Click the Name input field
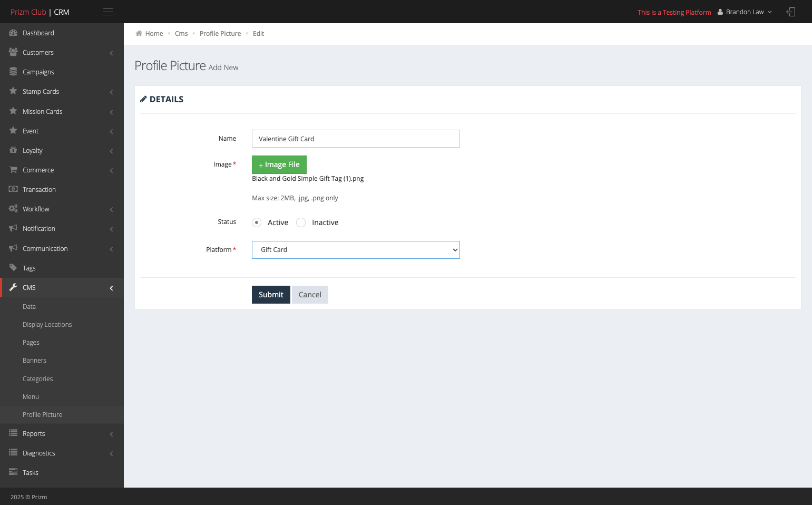This screenshot has width=812, height=505. tap(356, 139)
